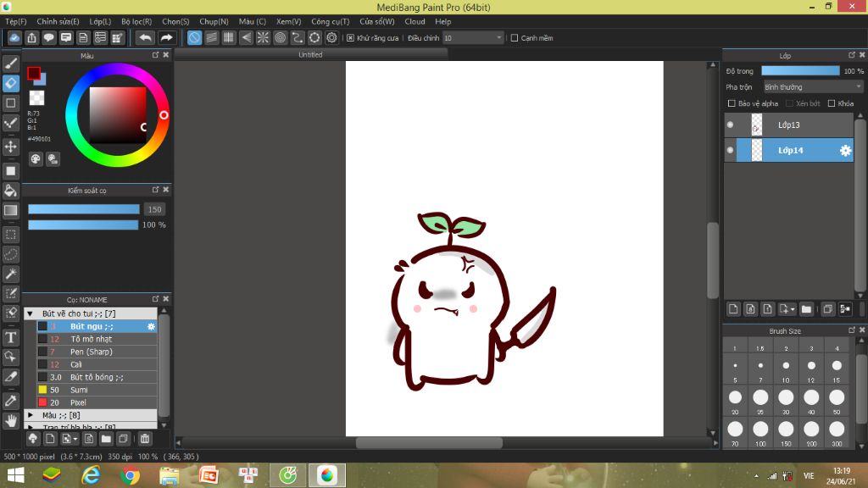The image size is (868, 488).
Task: Hide the Lớp13 layer visibility
Action: tap(730, 125)
